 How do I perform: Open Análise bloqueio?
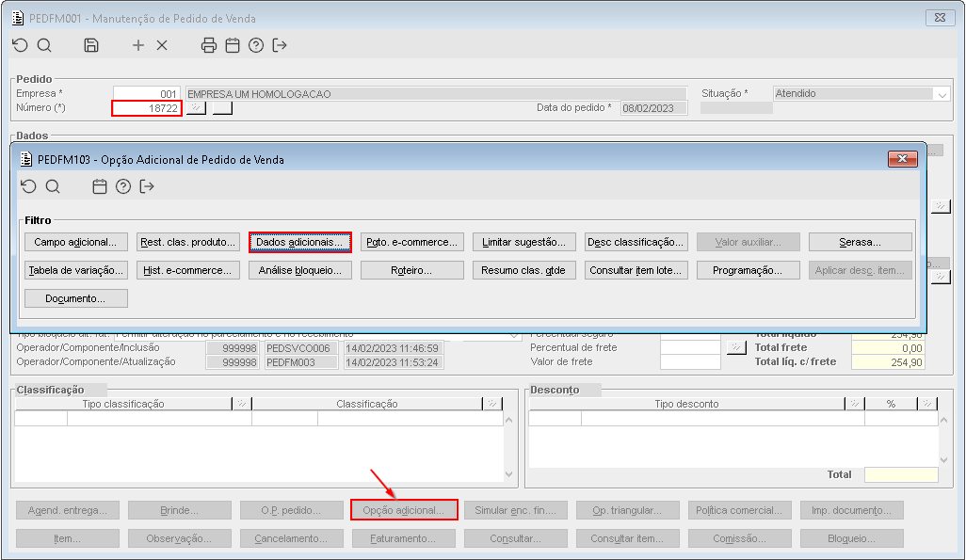point(300,270)
